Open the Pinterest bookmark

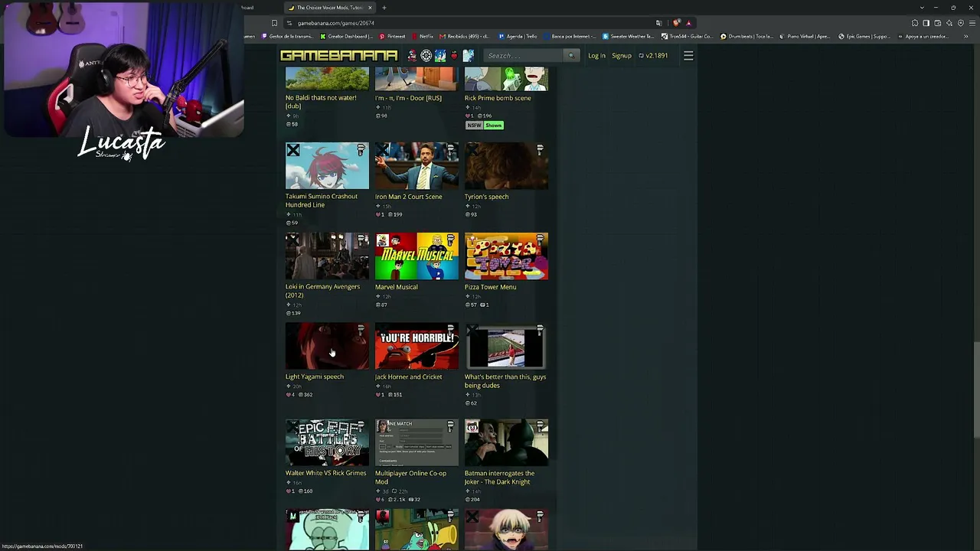click(392, 36)
